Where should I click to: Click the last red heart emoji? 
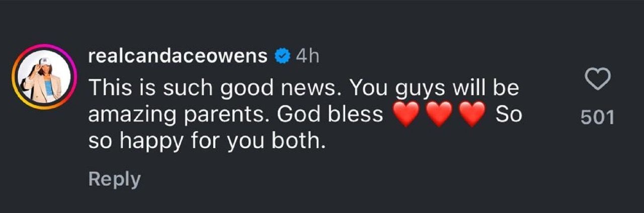pos(473,115)
